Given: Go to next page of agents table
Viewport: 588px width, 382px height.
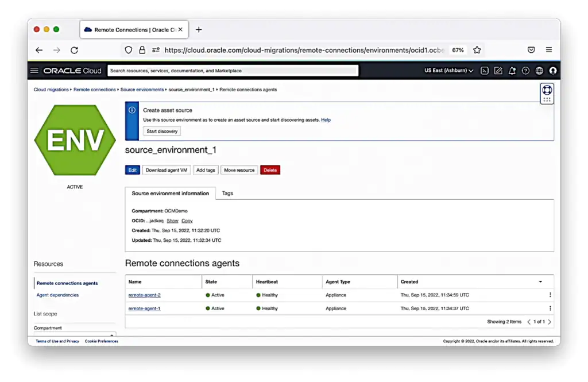Looking at the screenshot, I should 550,322.
